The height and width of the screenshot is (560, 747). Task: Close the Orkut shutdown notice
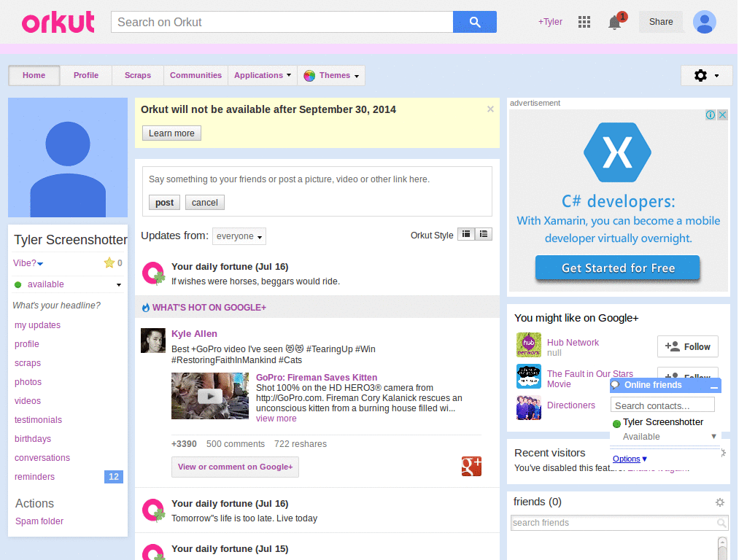click(x=490, y=109)
